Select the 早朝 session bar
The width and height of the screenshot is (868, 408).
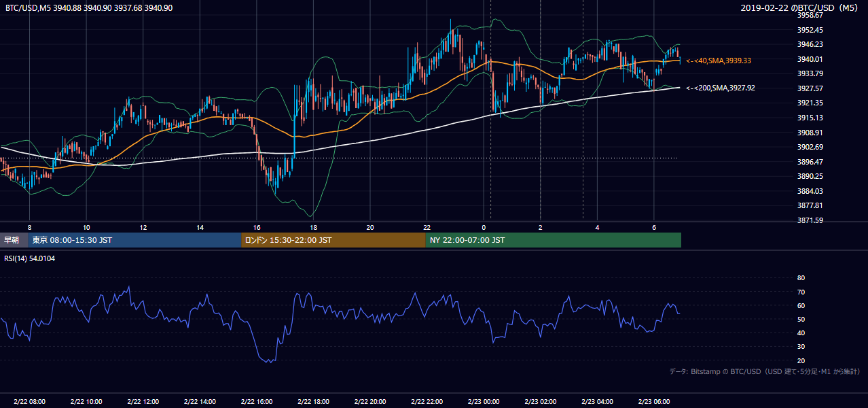click(14, 240)
